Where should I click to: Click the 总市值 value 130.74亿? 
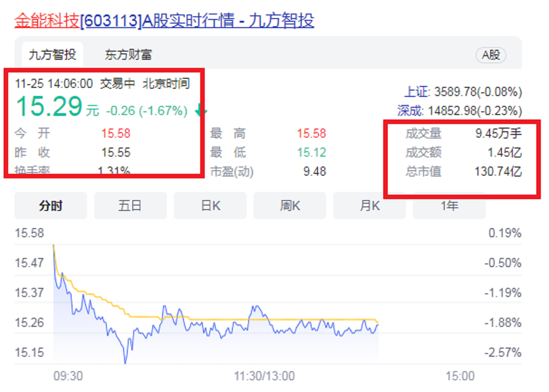[x=498, y=172]
